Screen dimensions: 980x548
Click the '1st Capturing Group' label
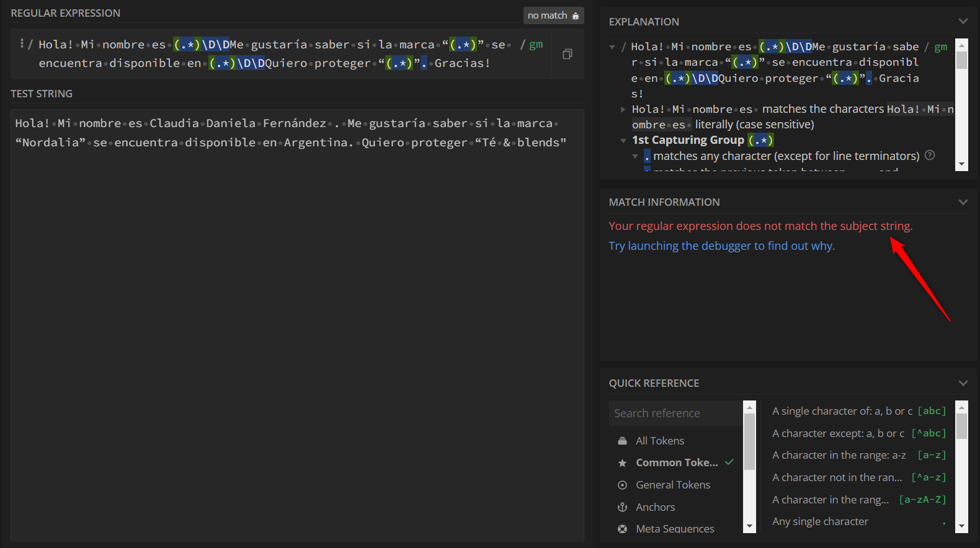(688, 140)
